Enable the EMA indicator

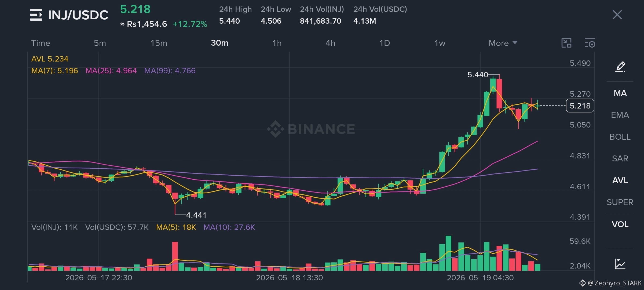pos(620,115)
